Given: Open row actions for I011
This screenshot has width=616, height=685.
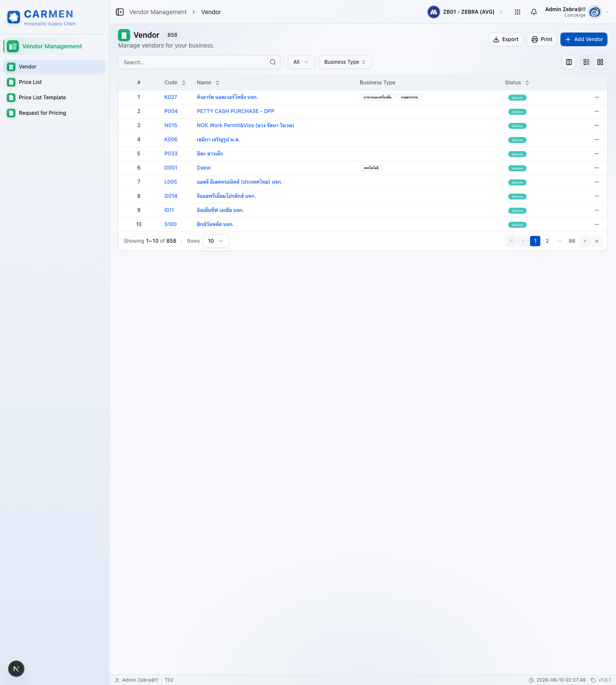Looking at the screenshot, I should pyautogui.click(x=597, y=210).
